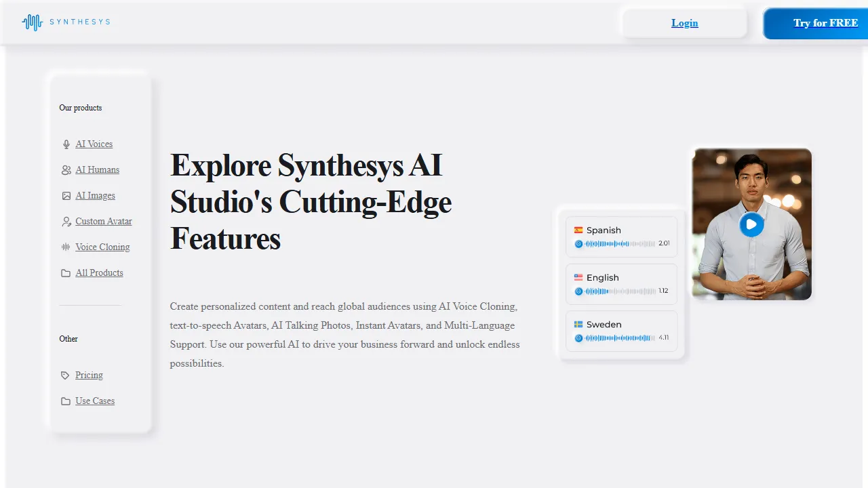868x488 pixels.
Task: Click the Sweden flag icon
Action: (x=578, y=325)
